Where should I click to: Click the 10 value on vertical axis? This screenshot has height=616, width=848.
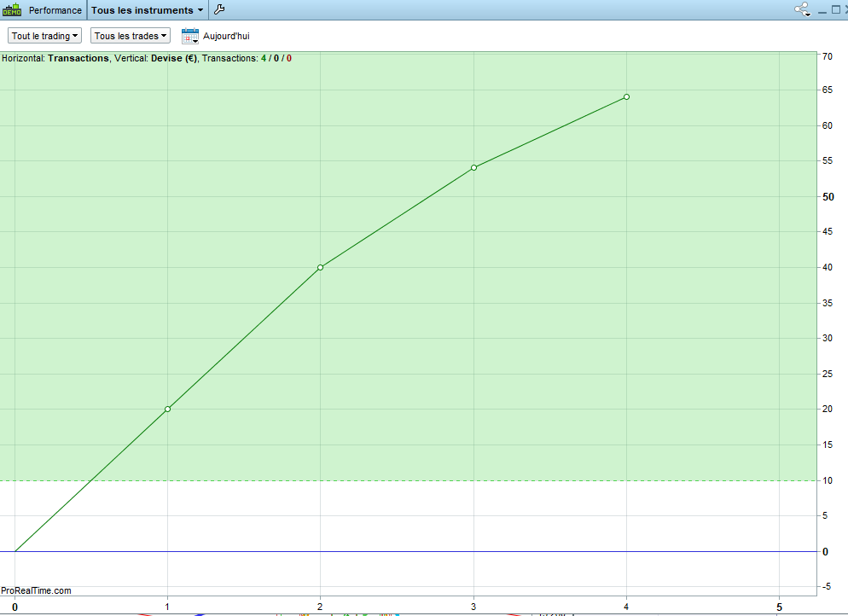(x=828, y=480)
